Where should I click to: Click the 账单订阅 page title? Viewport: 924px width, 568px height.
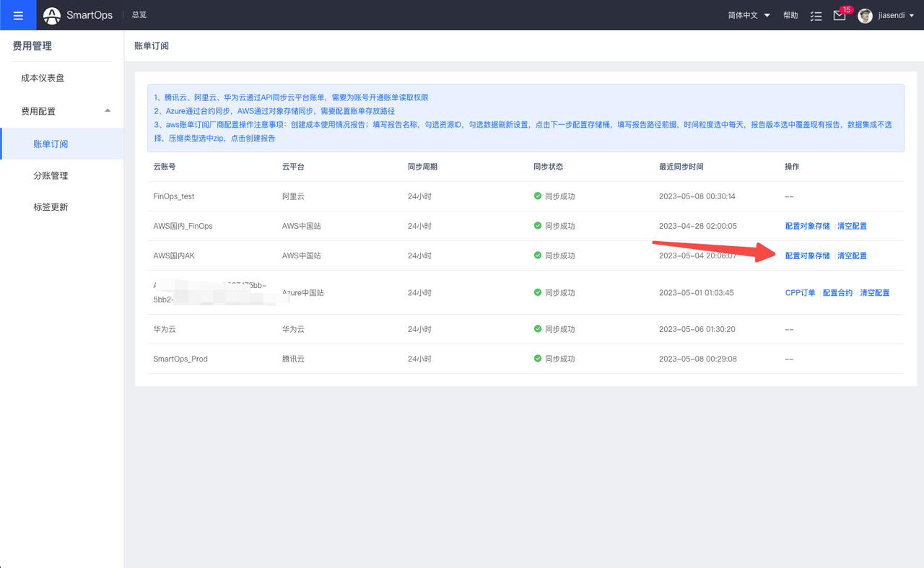(152, 45)
